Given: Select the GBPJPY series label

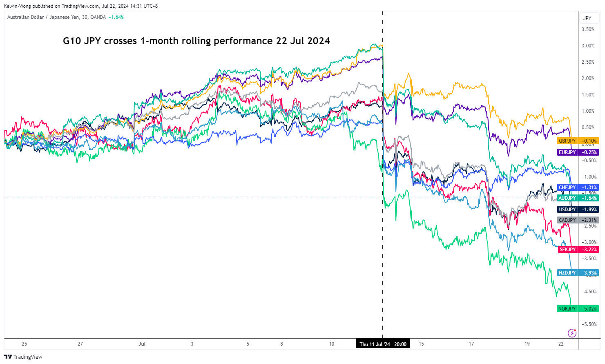Looking at the screenshot, I should click(x=567, y=141).
